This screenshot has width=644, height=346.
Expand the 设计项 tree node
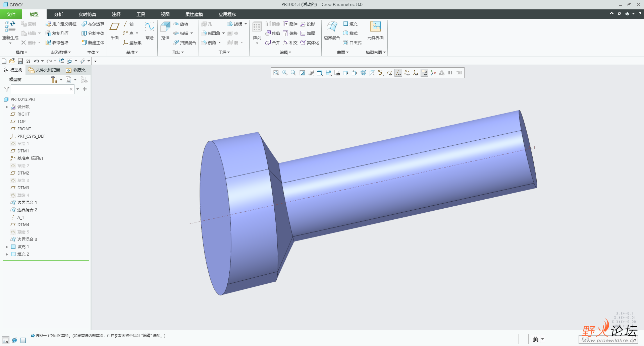click(x=7, y=107)
